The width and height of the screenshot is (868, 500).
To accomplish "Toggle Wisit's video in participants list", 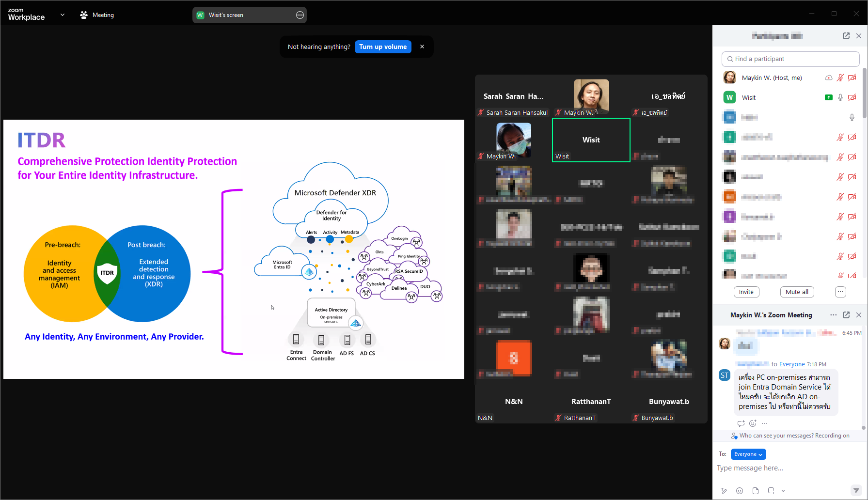I will [x=852, y=97].
